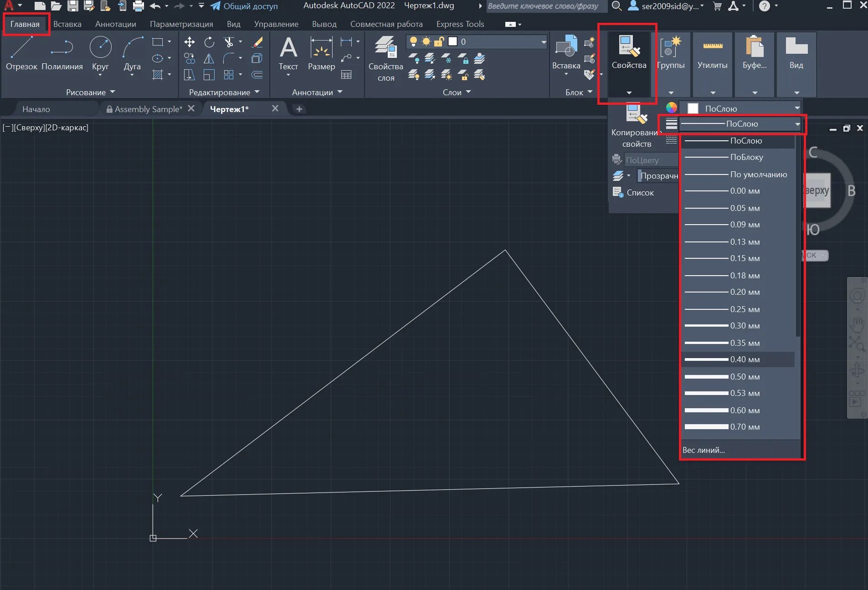Choose the Copy tool icon
Viewport: 868px width, 590px height.
point(190,58)
